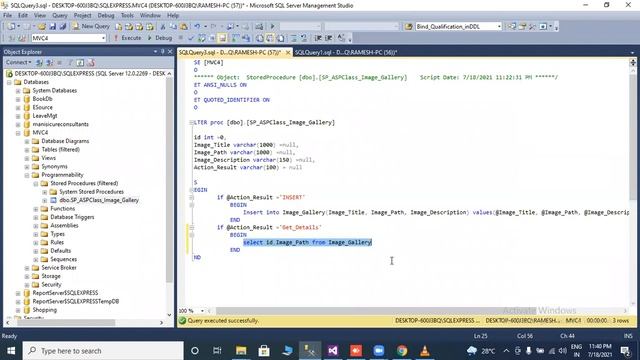Click the Save All toolbar icon
640x360 pixels.
click(x=62, y=27)
